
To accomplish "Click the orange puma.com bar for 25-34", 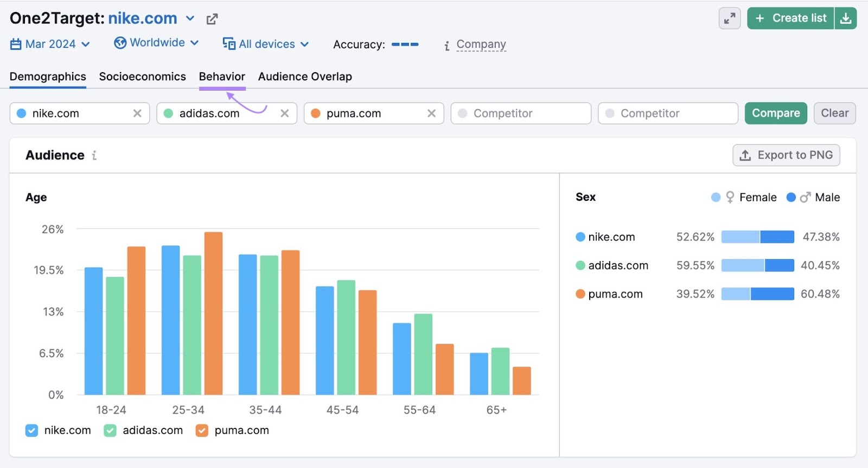I will [213, 313].
